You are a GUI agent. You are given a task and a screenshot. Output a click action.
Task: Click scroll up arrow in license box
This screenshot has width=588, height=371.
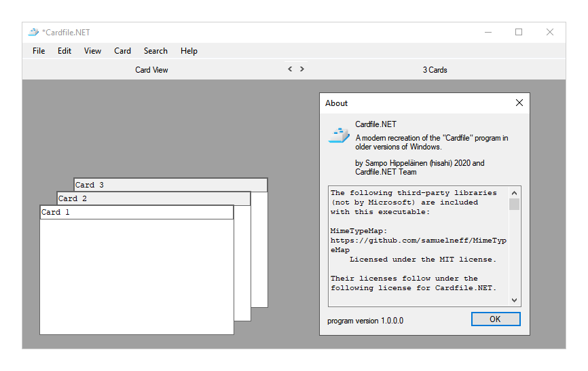514,193
